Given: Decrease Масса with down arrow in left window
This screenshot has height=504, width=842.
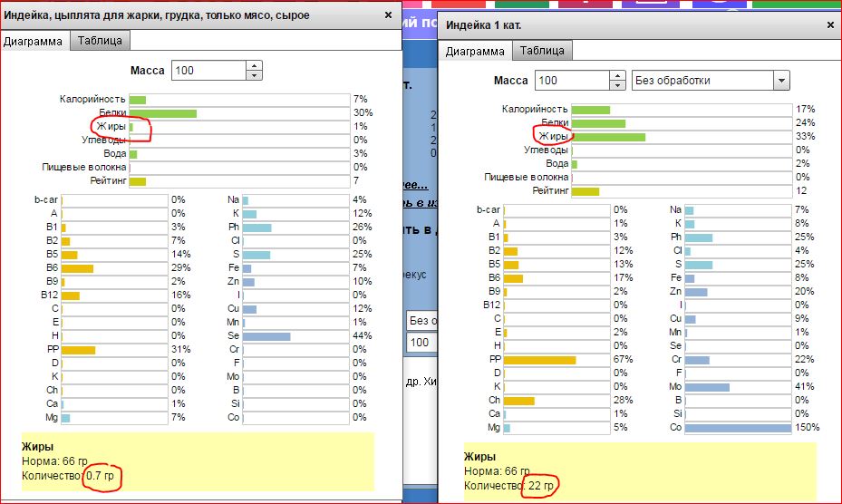Looking at the screenshot, I should coord(254,75).
